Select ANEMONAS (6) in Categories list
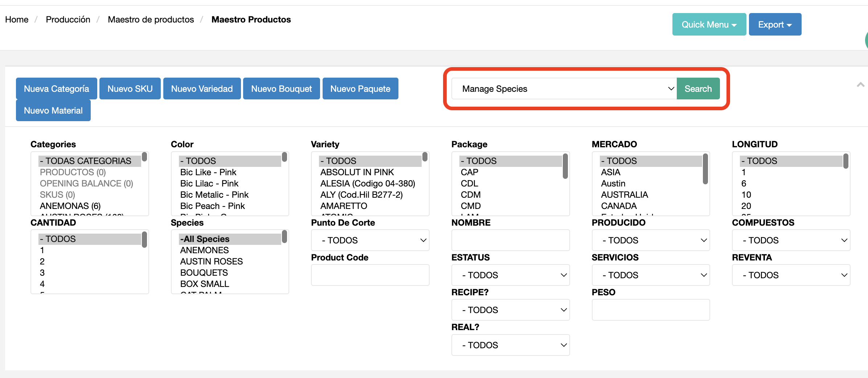868x378 pixels. [x=70, y=206]
